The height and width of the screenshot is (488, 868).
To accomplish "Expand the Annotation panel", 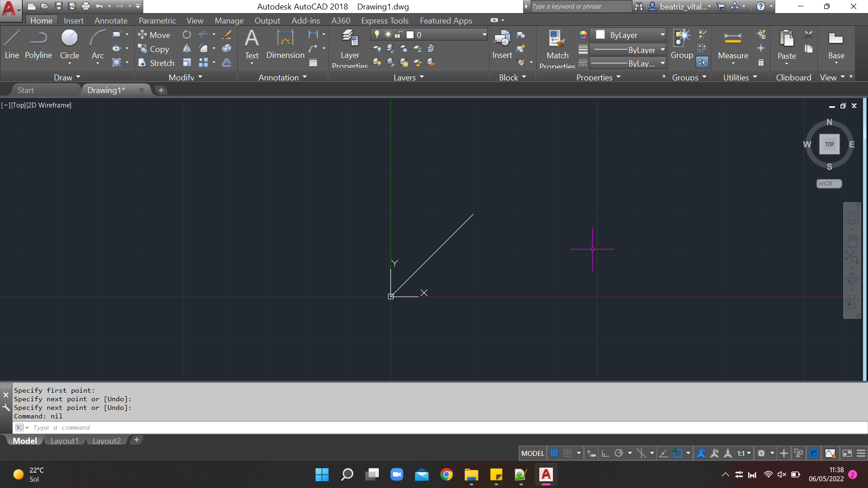I will click(x=283, y=77).
